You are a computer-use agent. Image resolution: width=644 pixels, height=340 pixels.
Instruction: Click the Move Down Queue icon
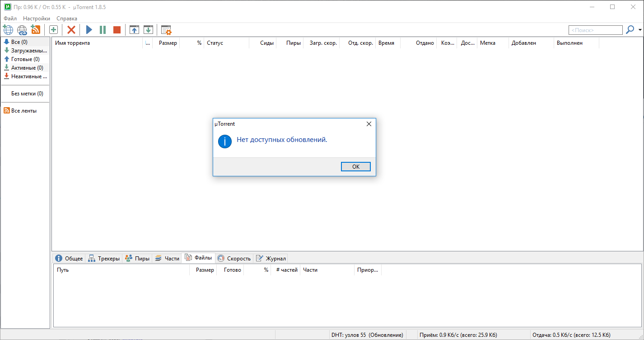tap(148, 30)
